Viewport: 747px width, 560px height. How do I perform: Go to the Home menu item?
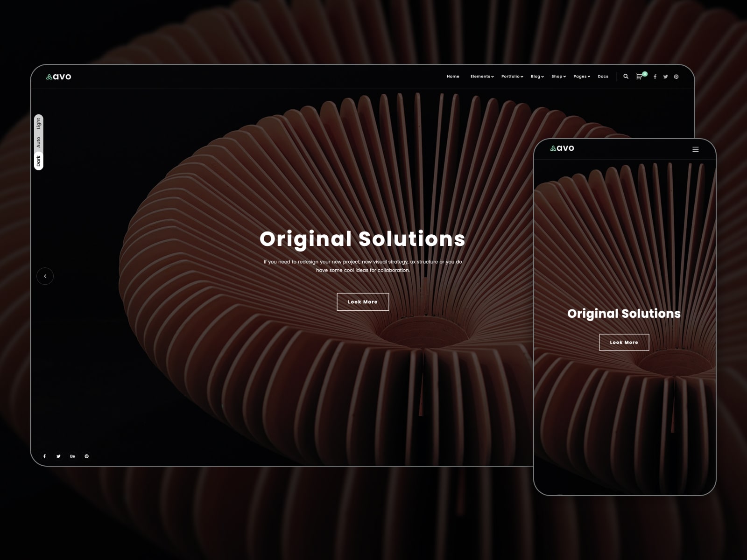[x=453, y=77]
